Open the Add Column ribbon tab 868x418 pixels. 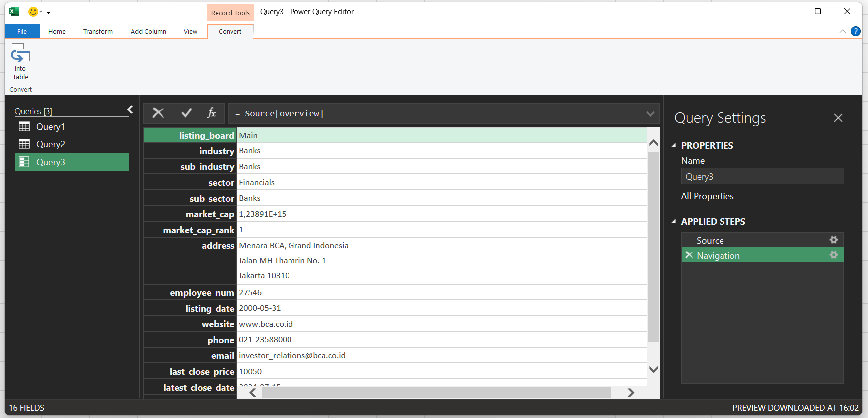click(148, 31)
